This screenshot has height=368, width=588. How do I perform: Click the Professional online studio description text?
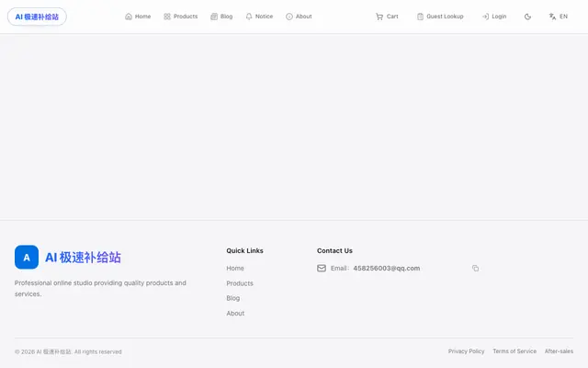(100, 288)
